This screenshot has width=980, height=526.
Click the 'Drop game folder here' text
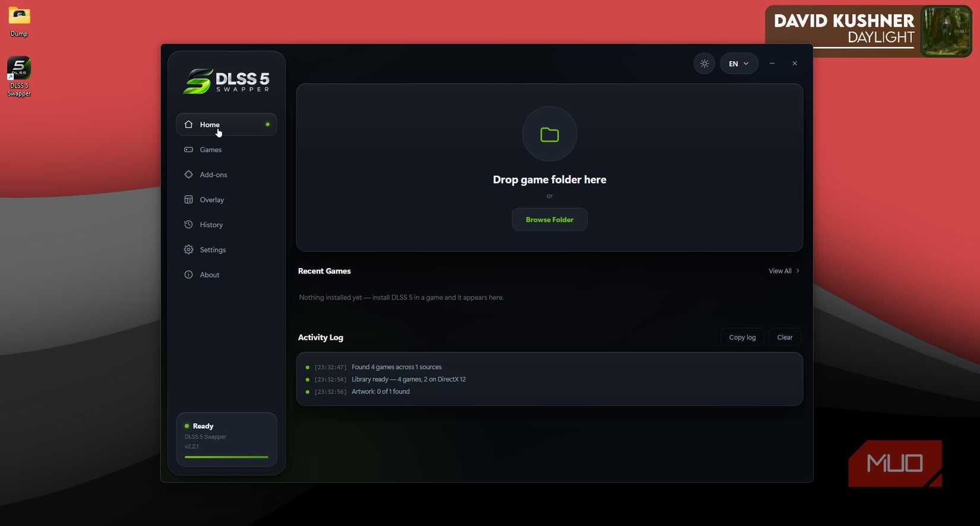click(x=549, y=179)
